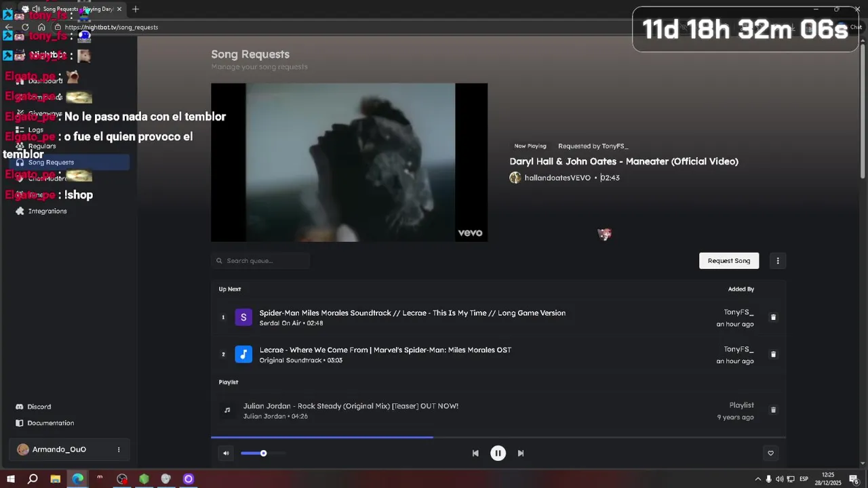Open File Explorer from taskbar
Image resolution: width=868 pixels, height=488 pixels.
pyautogui.click(x=56, y=479)
